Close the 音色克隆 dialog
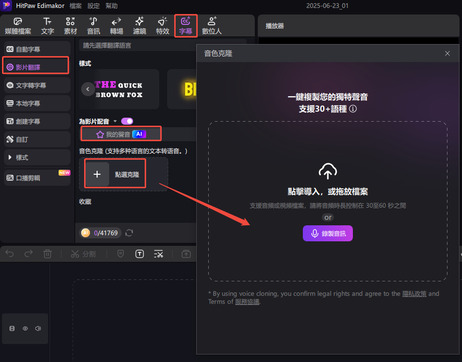Viewport: 462px width, 362px height. point(447,53)
